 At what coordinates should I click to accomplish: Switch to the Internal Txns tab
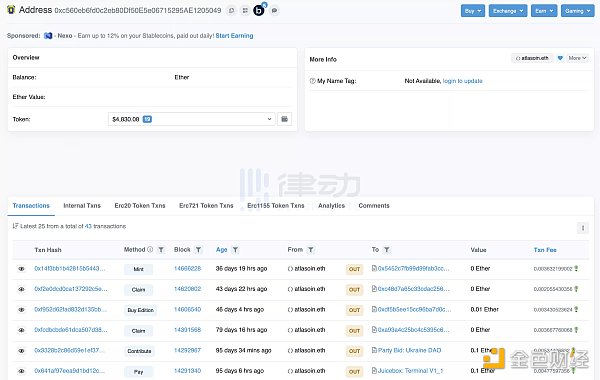click(x=82, y=205)
